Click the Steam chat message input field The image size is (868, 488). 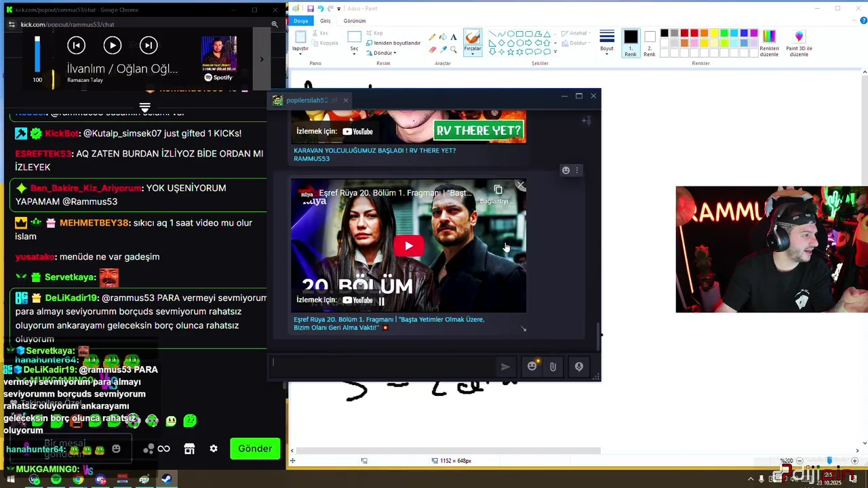coord(384,365)
